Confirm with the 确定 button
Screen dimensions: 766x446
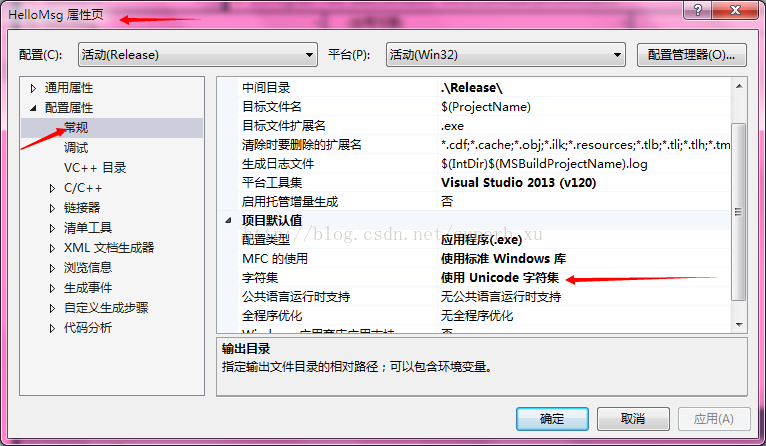[552, 419]
